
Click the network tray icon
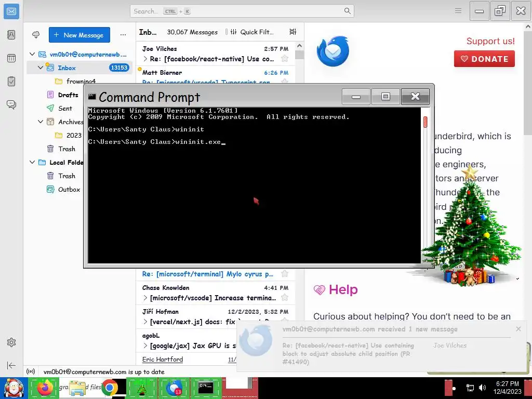pos(470,388)
